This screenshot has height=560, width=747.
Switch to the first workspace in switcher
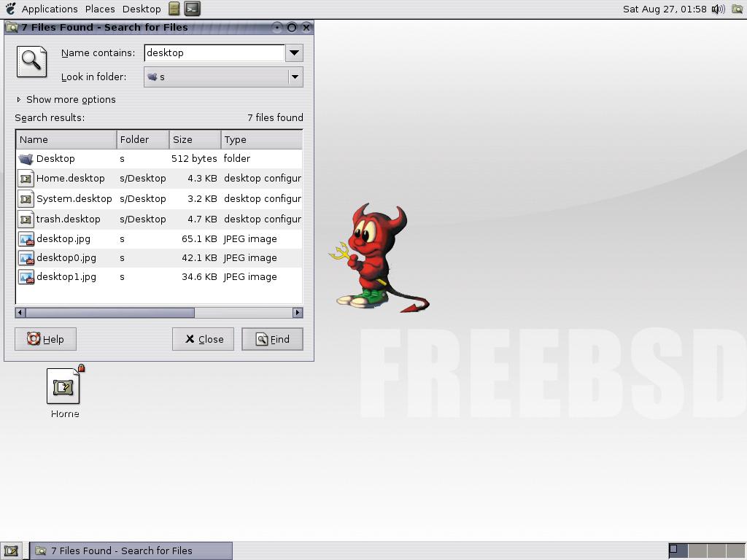(678, 551)
